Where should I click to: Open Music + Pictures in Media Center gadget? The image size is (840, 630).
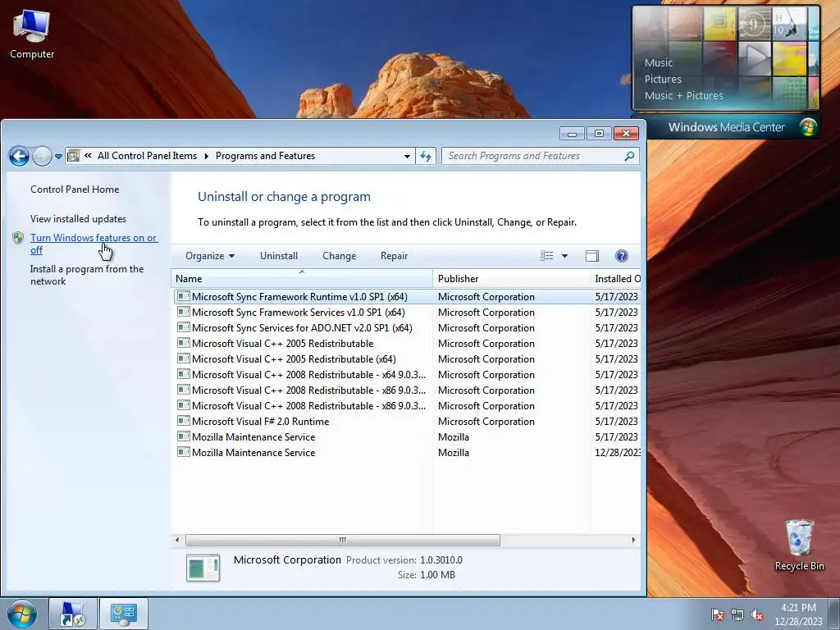click(x=683, y=96)
